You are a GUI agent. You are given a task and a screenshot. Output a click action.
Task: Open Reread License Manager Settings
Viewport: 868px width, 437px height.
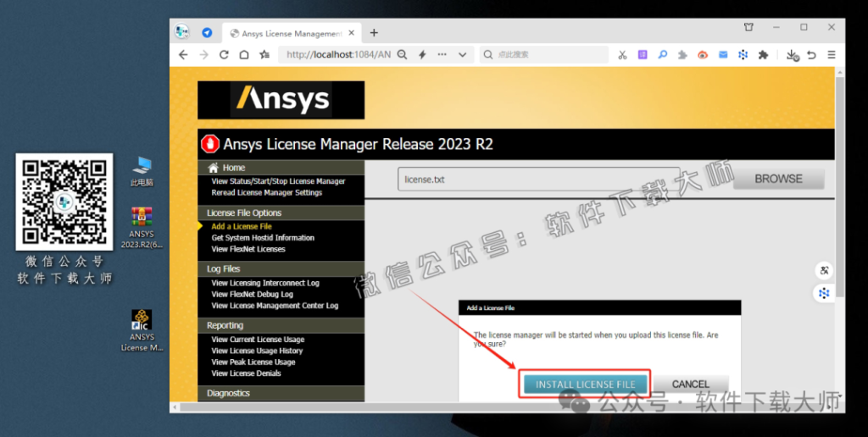click(267, 192)
